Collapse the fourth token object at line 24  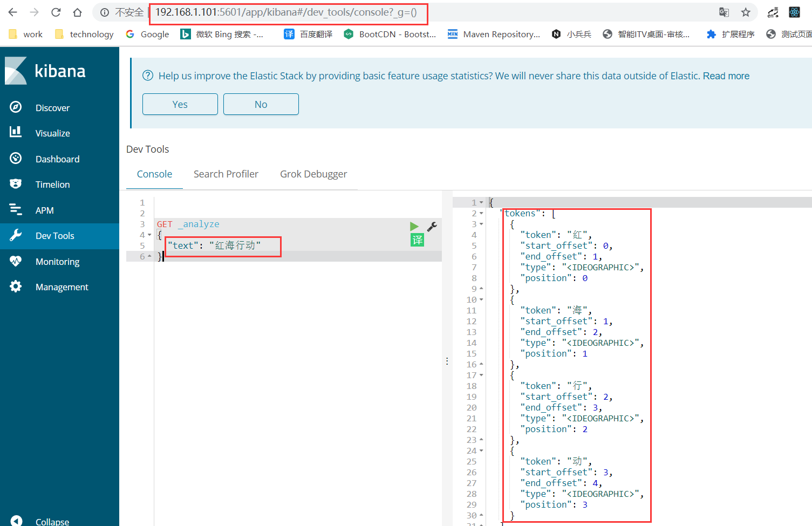481,450
